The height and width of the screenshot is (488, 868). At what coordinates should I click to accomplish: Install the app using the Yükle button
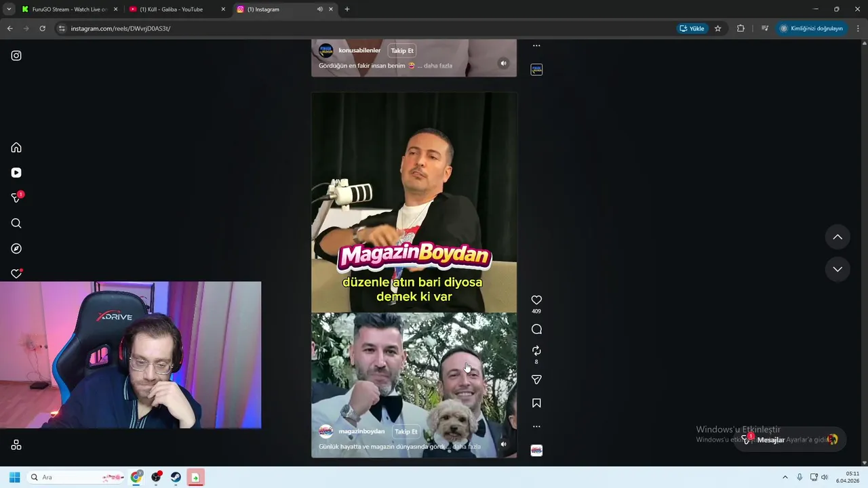tap(692, 28)
